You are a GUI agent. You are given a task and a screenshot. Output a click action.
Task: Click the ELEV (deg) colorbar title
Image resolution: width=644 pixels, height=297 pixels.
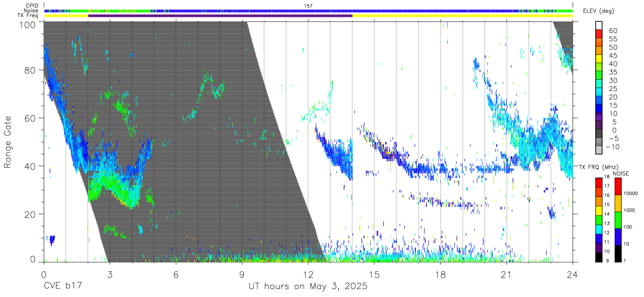(x=598, y=11)
